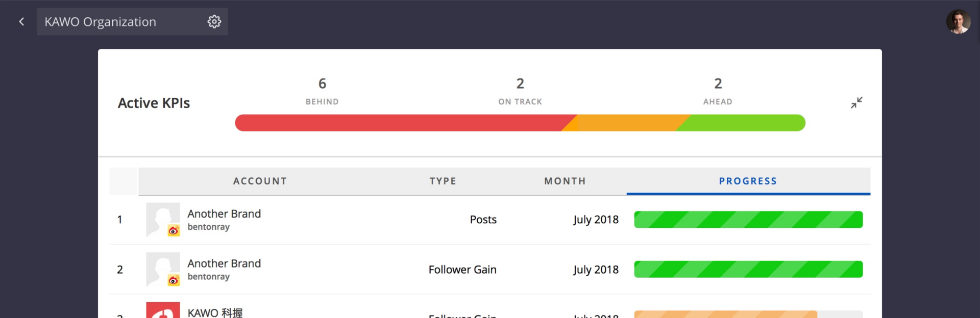Switch to the PROGRESS column tab
The height and width of the screenshot is (318, 980).
coord(748,181)
